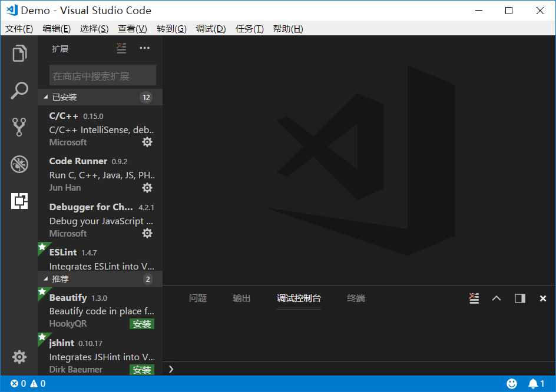Open the 编辑(E) menu
The image size is (556, 392).
pos(57,29)
